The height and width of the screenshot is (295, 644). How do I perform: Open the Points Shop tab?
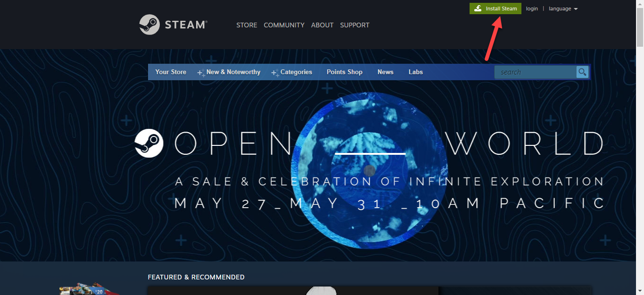point(344,72)
